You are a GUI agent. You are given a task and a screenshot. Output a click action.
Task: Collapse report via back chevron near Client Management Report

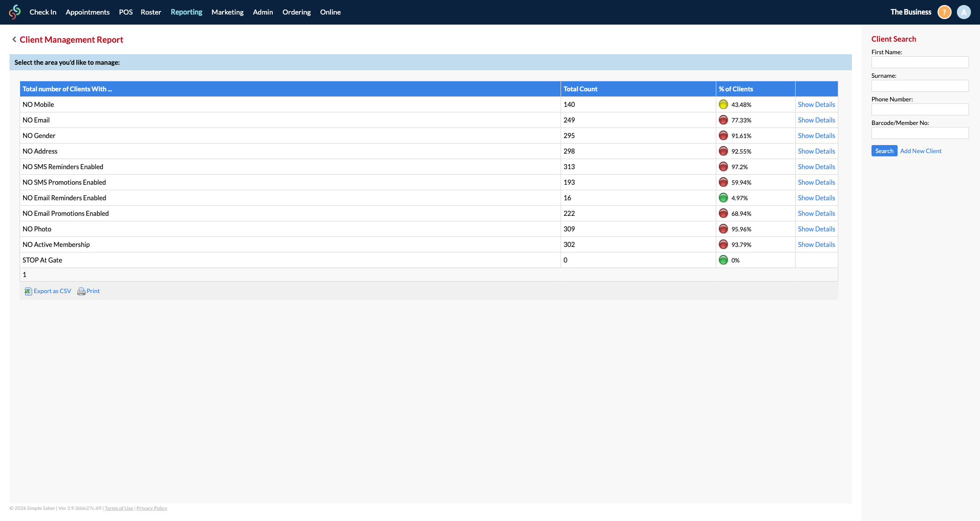point(14,39)
